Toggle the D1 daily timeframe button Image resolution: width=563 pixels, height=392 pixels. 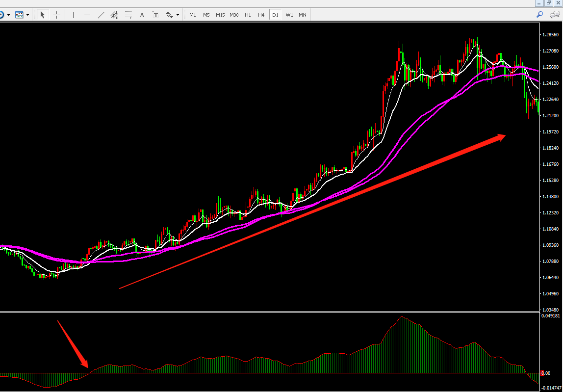point(275,15)
